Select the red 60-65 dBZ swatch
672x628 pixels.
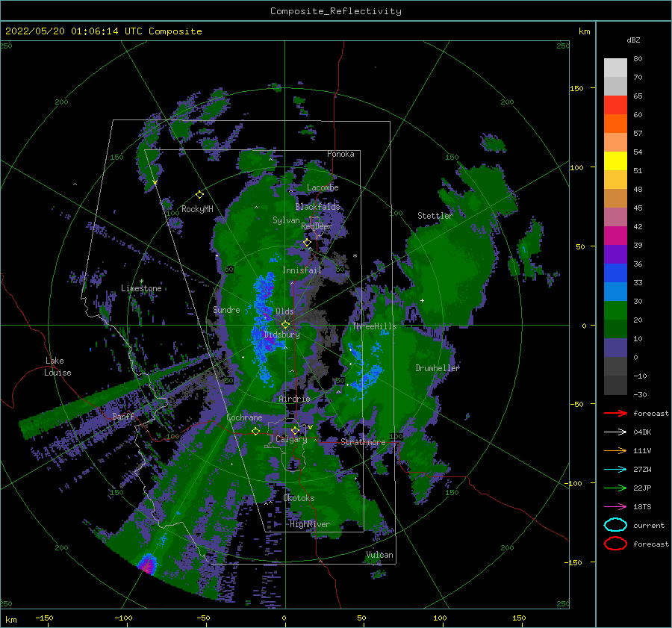(615, 105)
